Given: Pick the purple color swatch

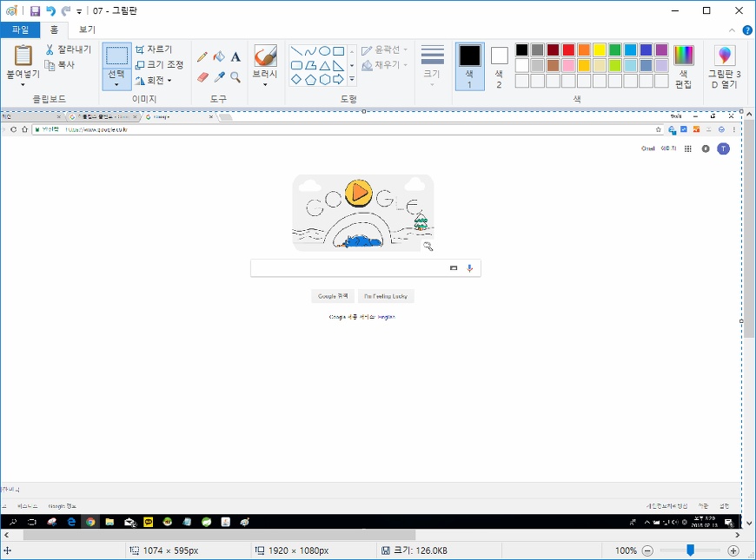Looking at the screenshot, I should point(661,49).
